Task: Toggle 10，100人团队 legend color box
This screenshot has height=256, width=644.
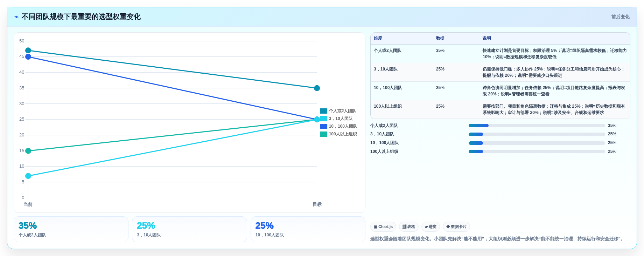Action: point(323,126)
